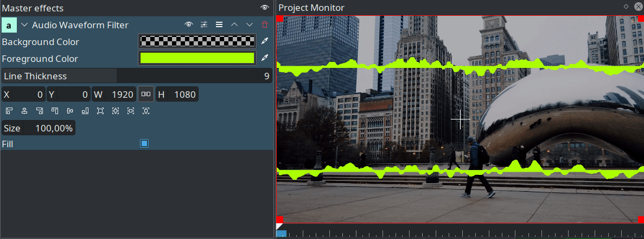The height and width of the screenshot is (239, 644).
Task: Click the Line Thickness slider
Action: pos(137,76)
